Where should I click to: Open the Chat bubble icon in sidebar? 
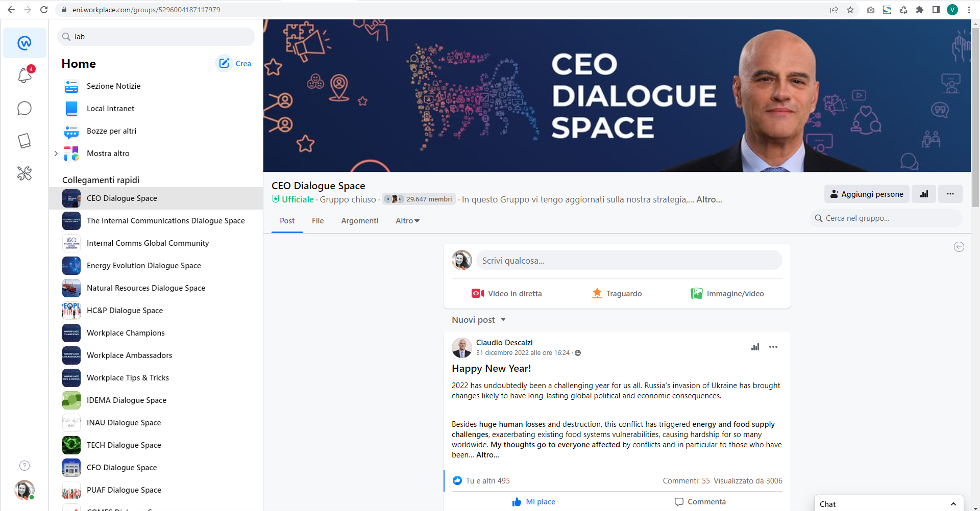(24, 108)
